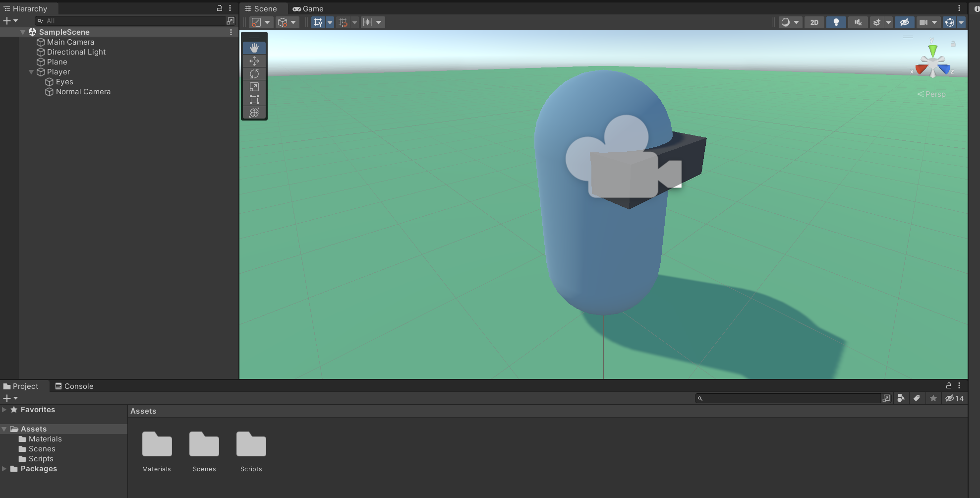Click the Project search by type icon
This screenshot has height=498, width=980.
(901, 398)
